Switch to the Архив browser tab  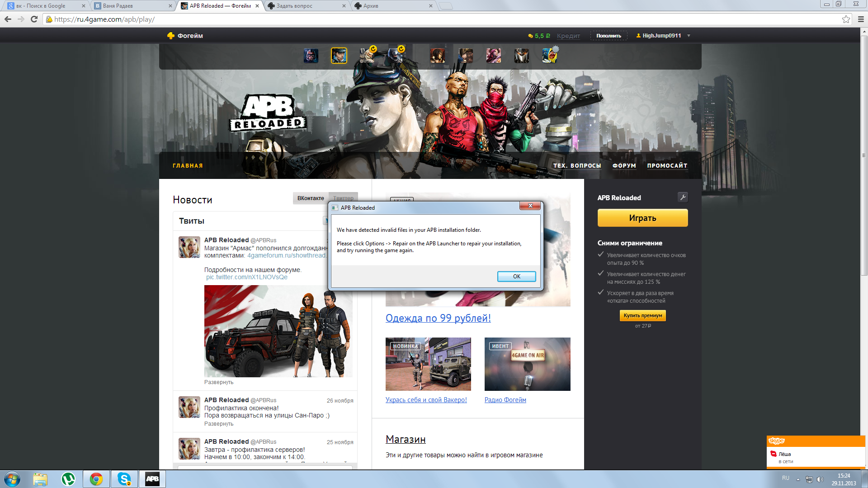pos(393,6)
